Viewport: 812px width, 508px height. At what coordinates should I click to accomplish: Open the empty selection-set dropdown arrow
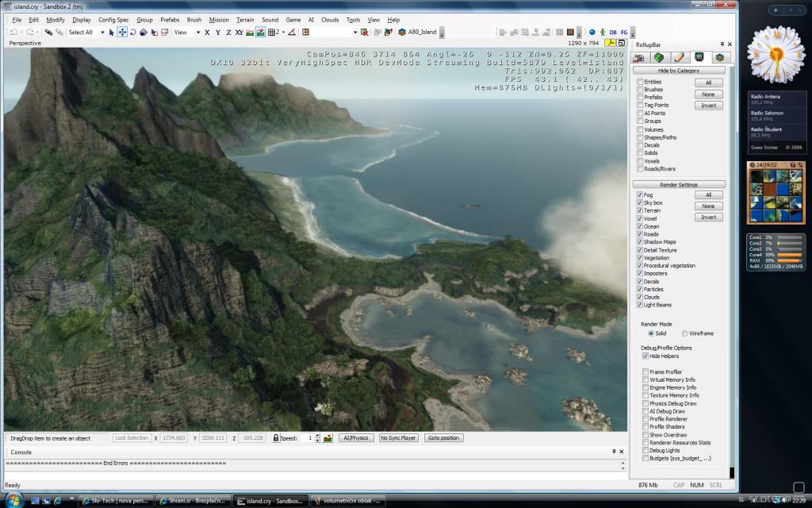pyautogui.click(x=355, y=32)
